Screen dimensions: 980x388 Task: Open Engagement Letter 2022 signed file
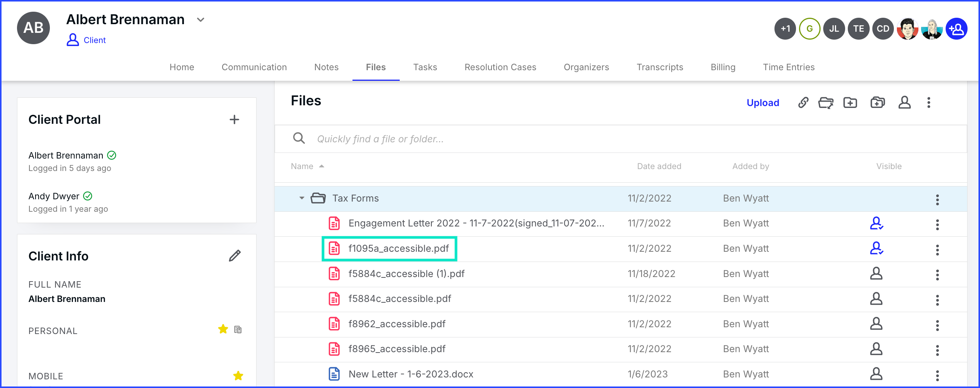click(476, 223)
